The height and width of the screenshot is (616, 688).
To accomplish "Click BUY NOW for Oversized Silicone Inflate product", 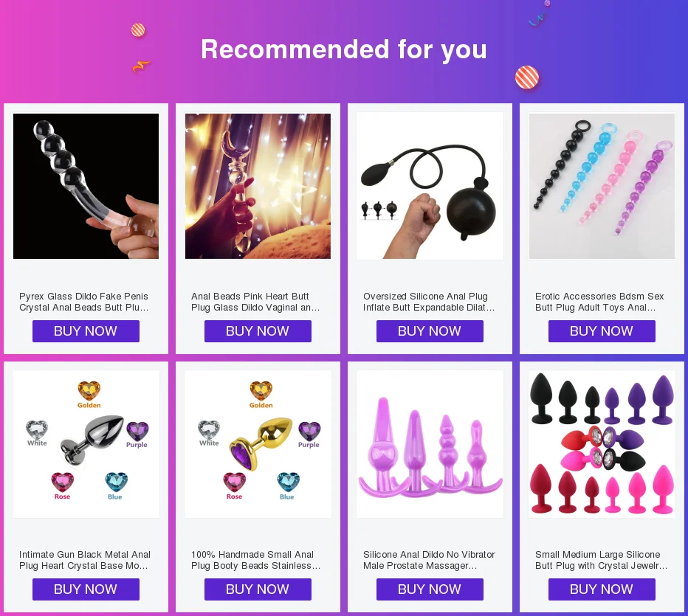I will 430,331.
